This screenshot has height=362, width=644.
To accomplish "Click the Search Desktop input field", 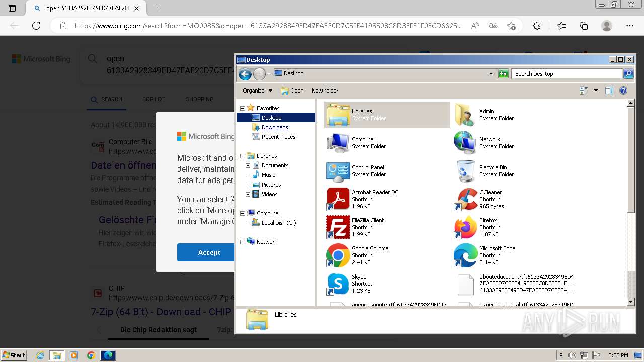I will click(567, 74).
